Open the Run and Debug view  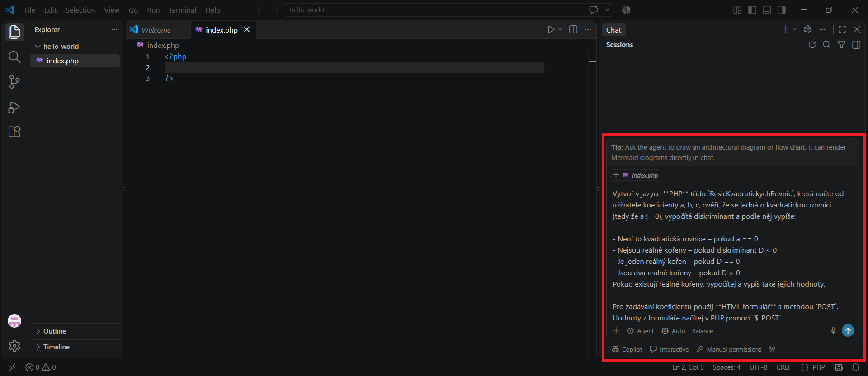coord(14,107)
